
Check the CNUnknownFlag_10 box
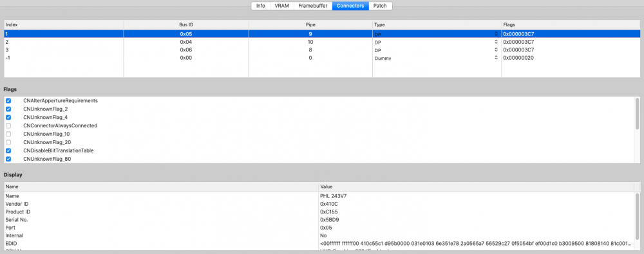[8, 134]
